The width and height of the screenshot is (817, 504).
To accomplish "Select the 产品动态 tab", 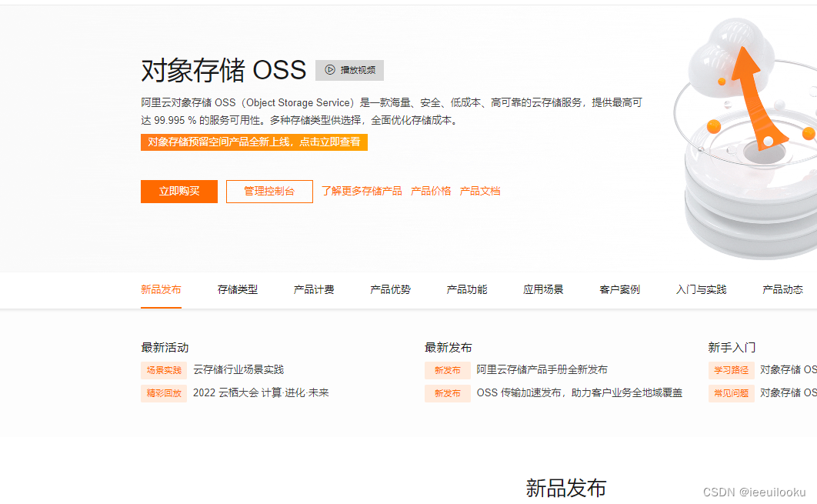I will pos(782,290).
